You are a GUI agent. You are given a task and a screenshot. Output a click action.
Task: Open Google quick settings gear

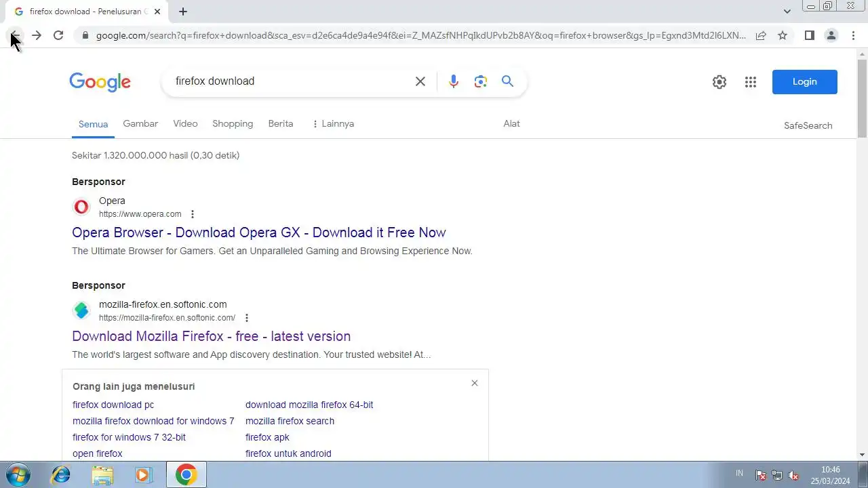point(719,82)
